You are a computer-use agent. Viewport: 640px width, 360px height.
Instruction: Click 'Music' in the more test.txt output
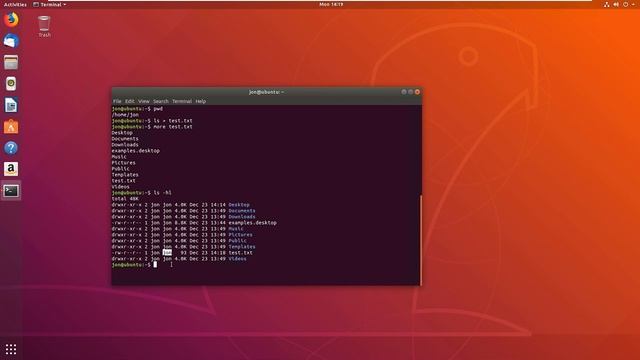click(119, 157)
